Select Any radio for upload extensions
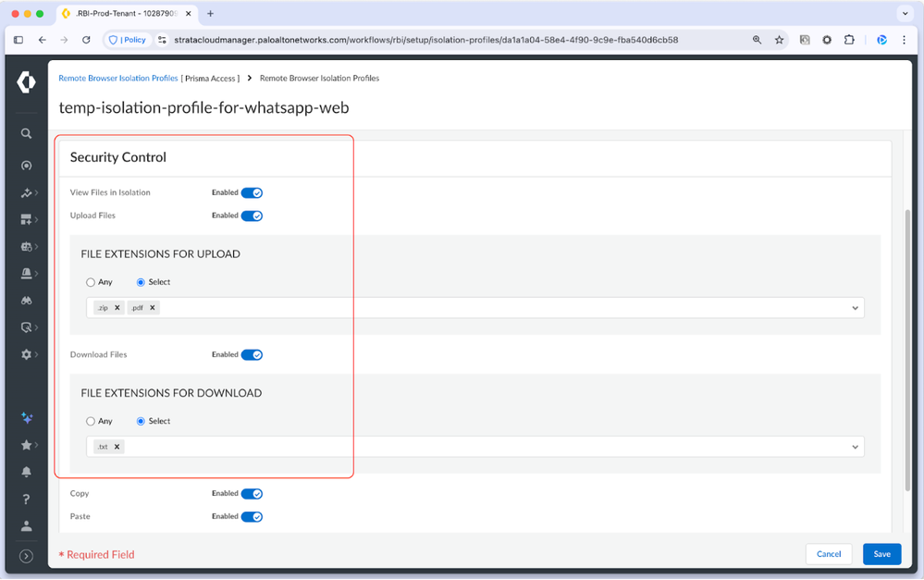924x580 pixels. (91, 282)
